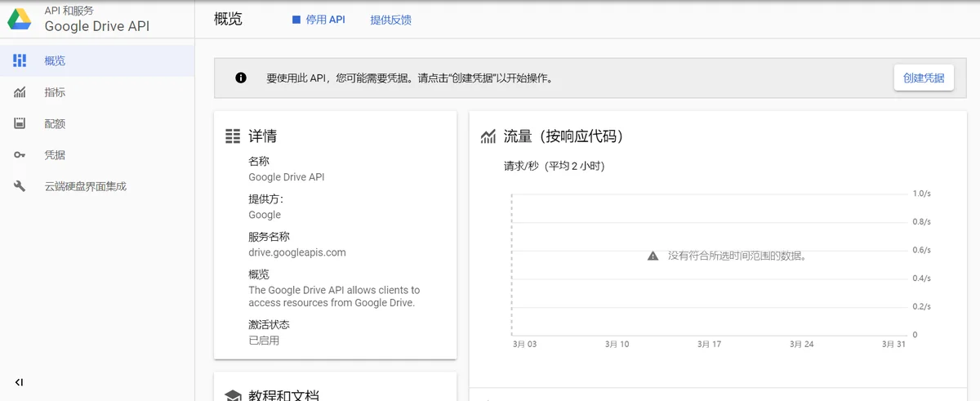The image size is (980, 401).
Task: Click the 已启用 activation status value
Action: click(x=264, y=341)
